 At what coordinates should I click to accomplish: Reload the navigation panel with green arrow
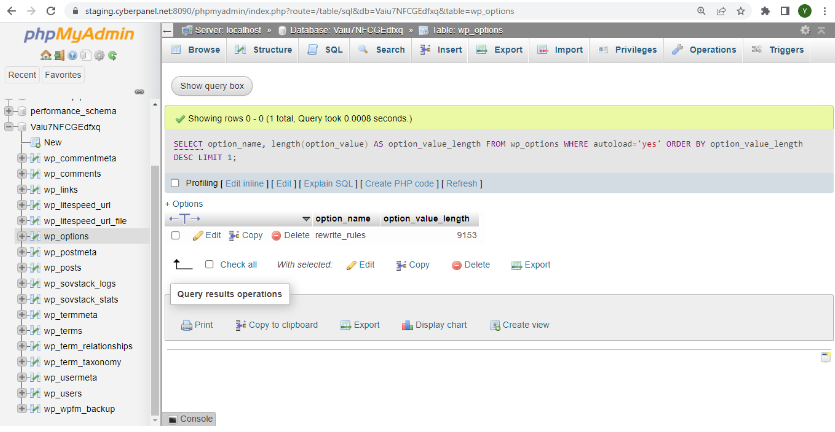pos(112,55)
